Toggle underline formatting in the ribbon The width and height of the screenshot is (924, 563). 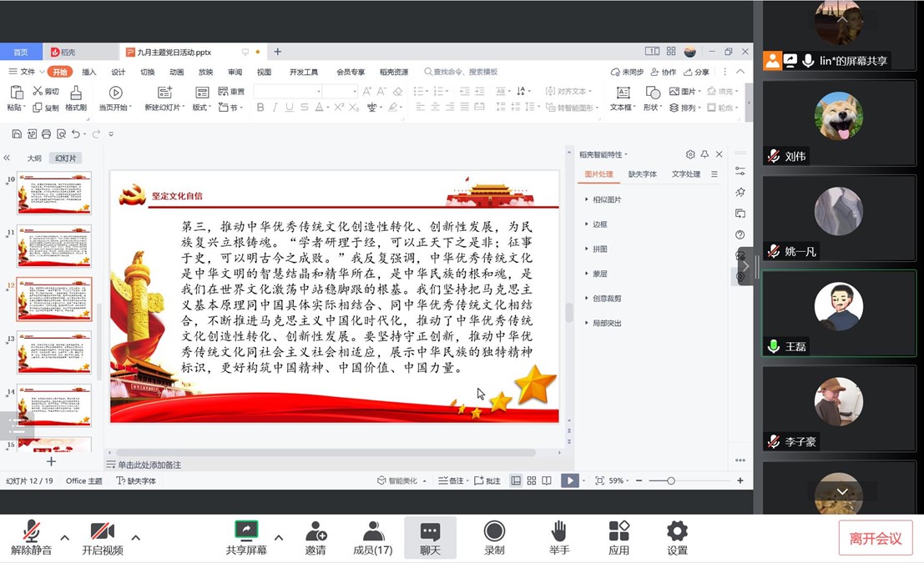288,108
